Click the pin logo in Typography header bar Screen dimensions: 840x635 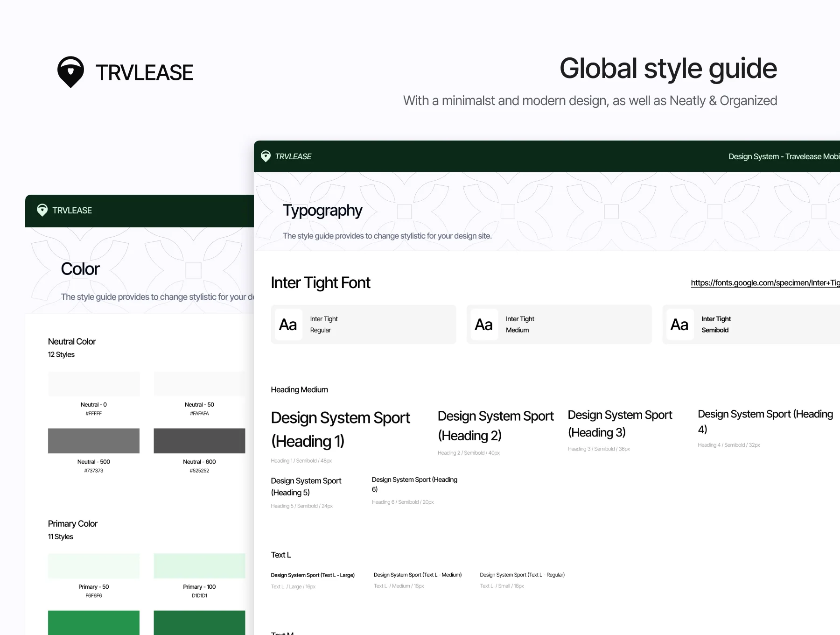266,156
